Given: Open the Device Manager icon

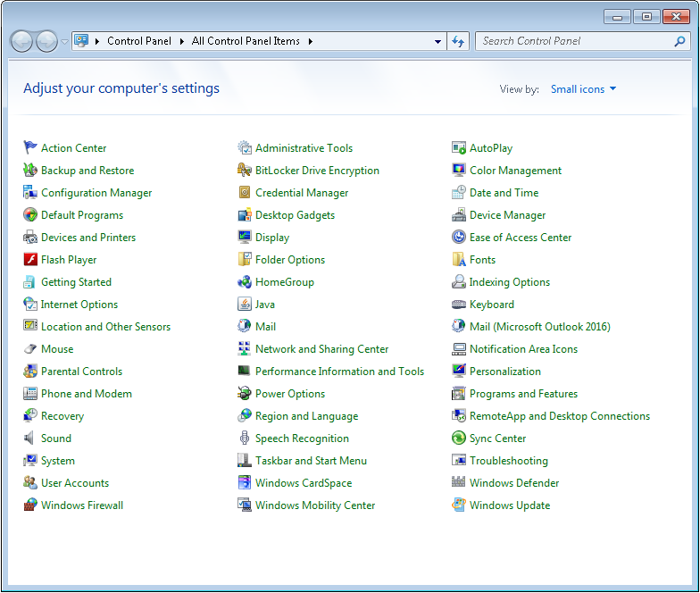Looking at the screenshot, I should [459, 214].
